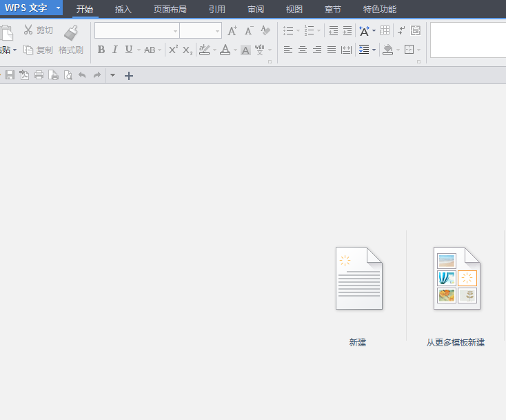Viewport: 506px width, 420px height.
Task: Apply numbered list
Action: click(x=309, y=30)
